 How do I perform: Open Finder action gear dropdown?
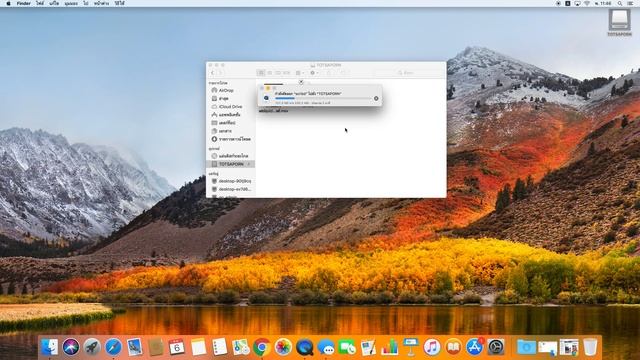(314, 73)
